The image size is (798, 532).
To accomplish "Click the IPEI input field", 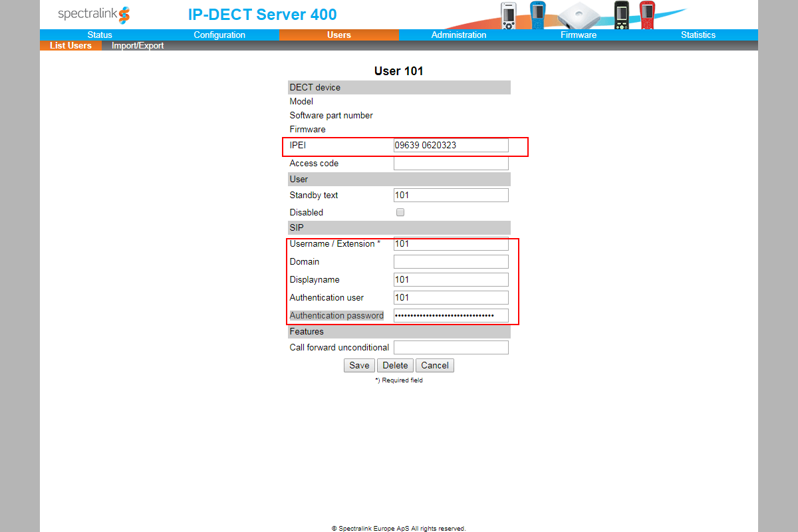I will (451, 145).
